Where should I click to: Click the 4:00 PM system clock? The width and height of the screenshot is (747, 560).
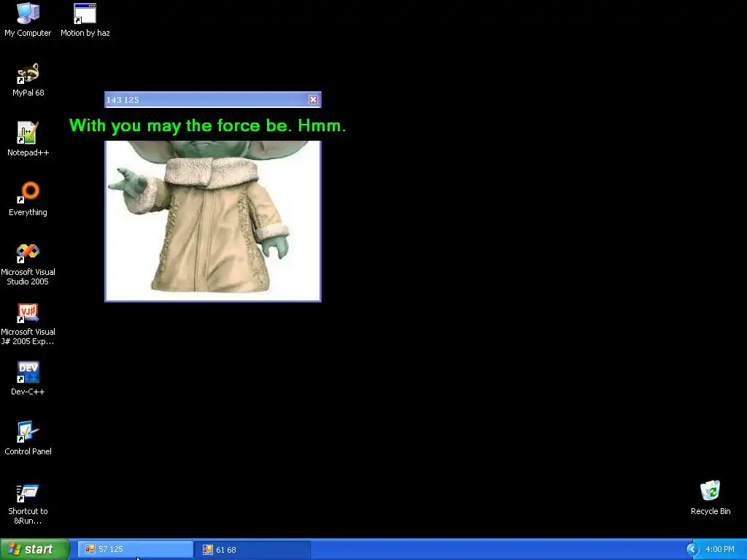coord(720,550)
